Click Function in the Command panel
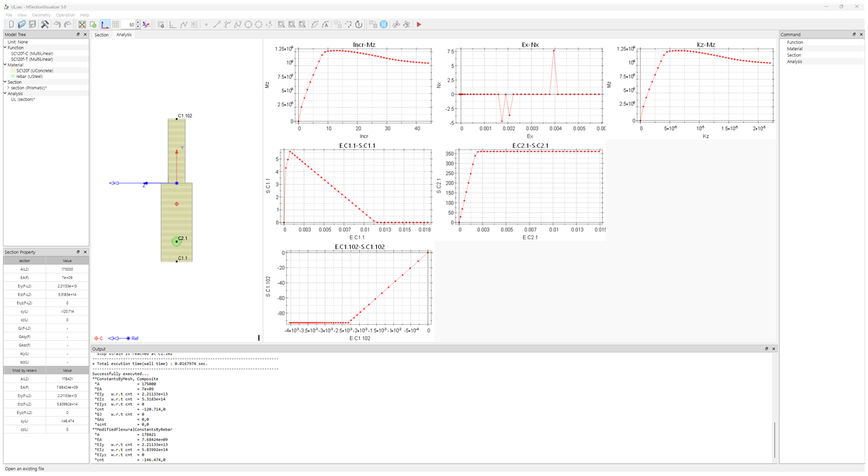Image resolution: width=868 pixels, height=476 pixels. [795, 43]
